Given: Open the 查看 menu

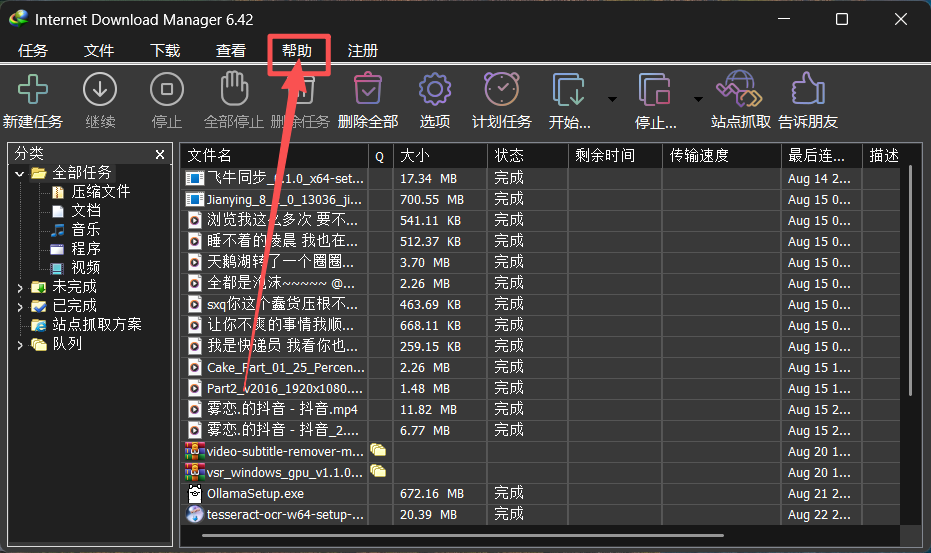Looking at the screenshot, I should point(231,51).
